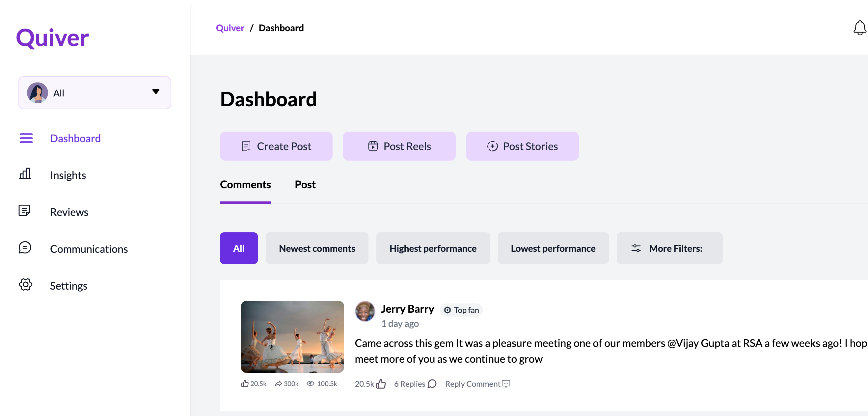The height and width of the screenshot is (416, 868).
Task: Click the Post Reels play icon
Action: coord(373,146)
